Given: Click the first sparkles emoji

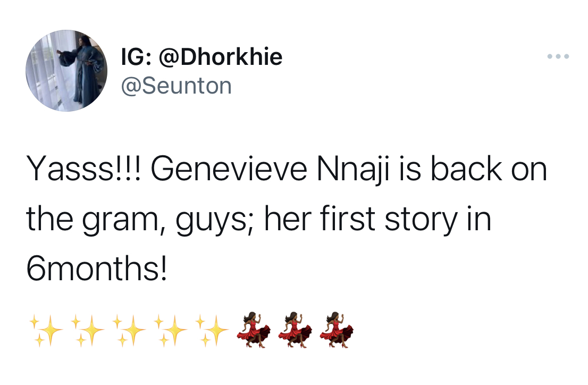Looking at the screenshot, I should [46, 330].
